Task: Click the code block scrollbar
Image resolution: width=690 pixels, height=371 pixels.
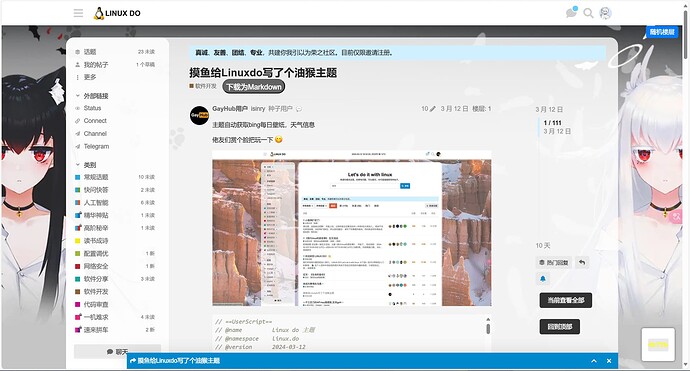Action: click(488, 329)
